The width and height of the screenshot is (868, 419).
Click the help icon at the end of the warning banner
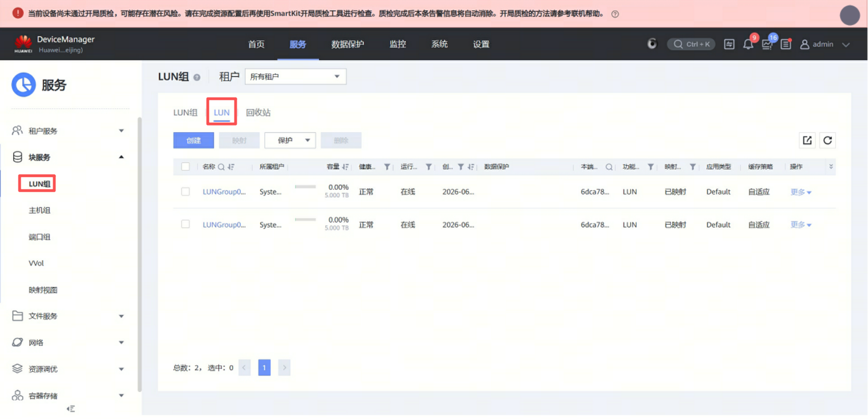[615, 14]
